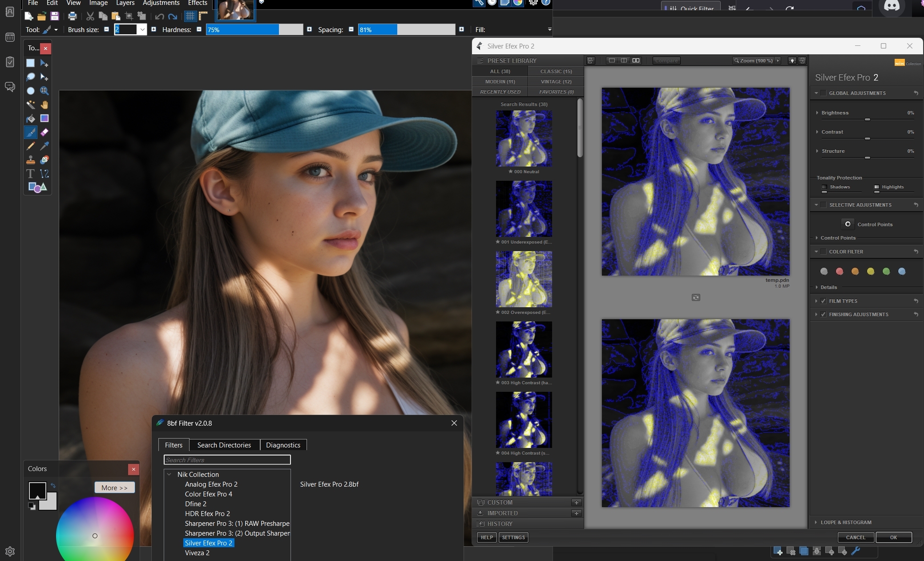Click the New document icon
Viewport: 924px width, 561px height.
29,16
